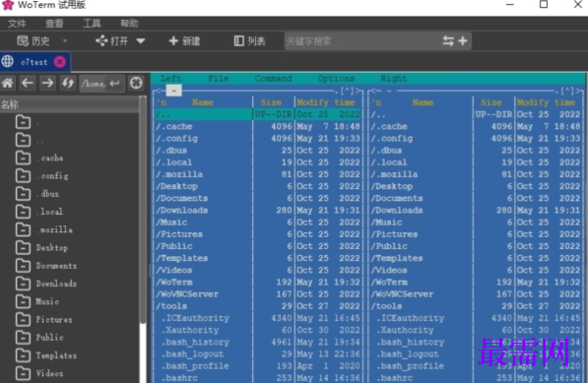Open the Options menu in terminal
Image resolution: width=588 pixels, height=383 pixels.
click(336, 79)
